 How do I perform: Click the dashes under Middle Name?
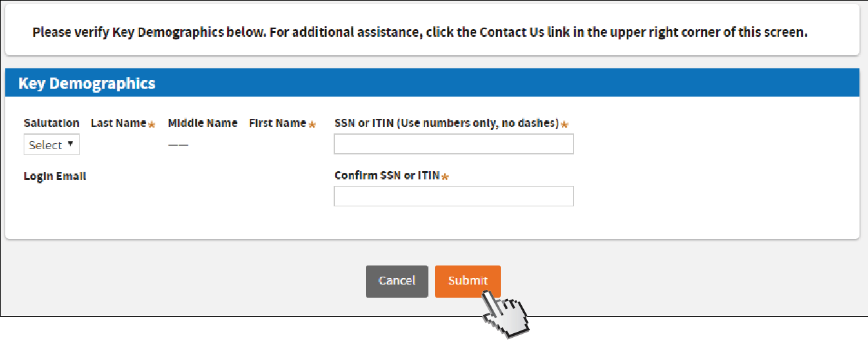(x=178, y=145)
